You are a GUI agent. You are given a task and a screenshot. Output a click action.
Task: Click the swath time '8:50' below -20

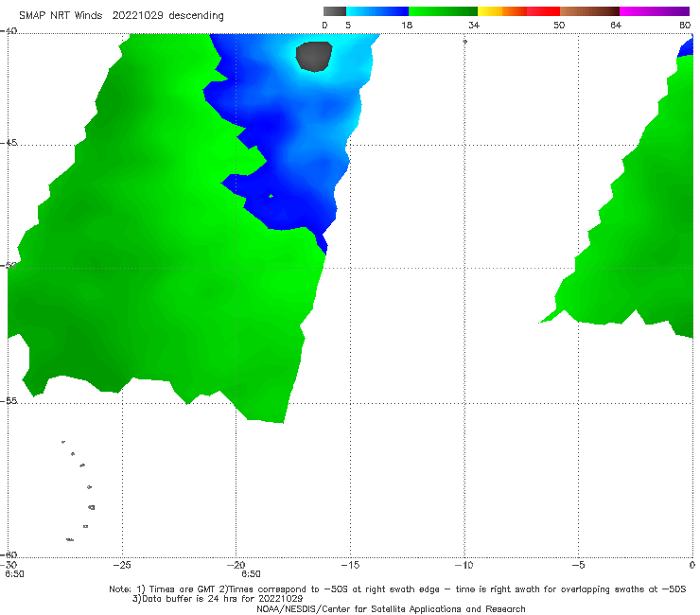251,574
